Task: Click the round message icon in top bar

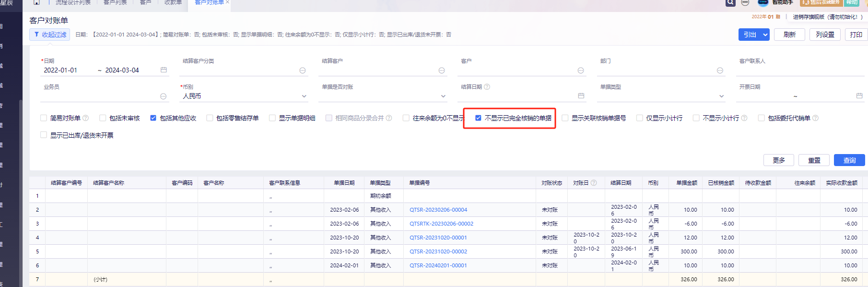Action: pos(745,2)
